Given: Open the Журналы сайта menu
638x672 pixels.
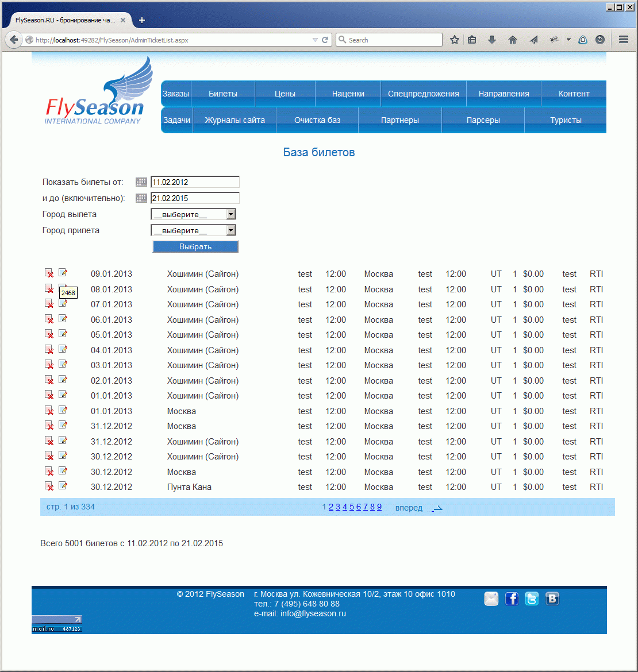Looking at the screenshot, I should pyautogui.click(x=235, y=120).
